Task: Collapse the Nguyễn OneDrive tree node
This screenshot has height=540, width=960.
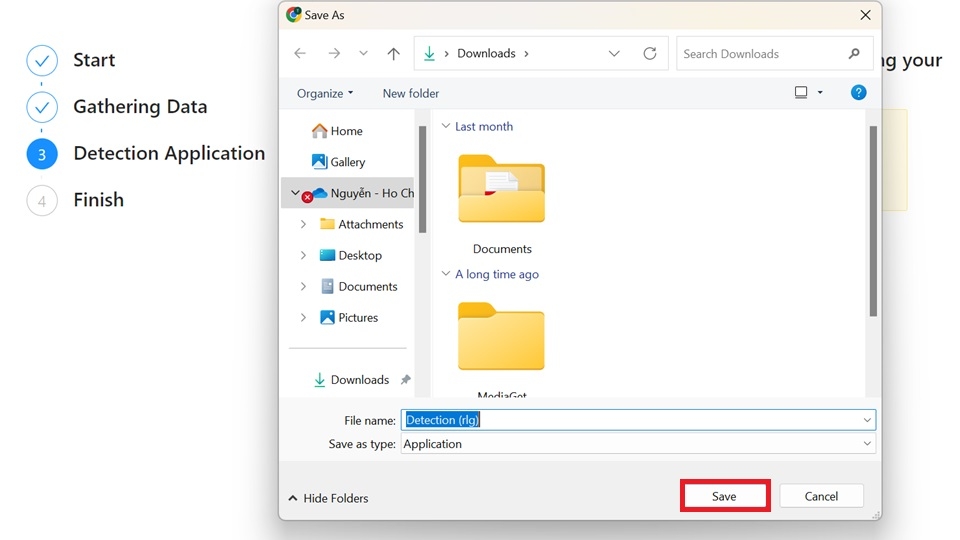Action: (295, 193)
